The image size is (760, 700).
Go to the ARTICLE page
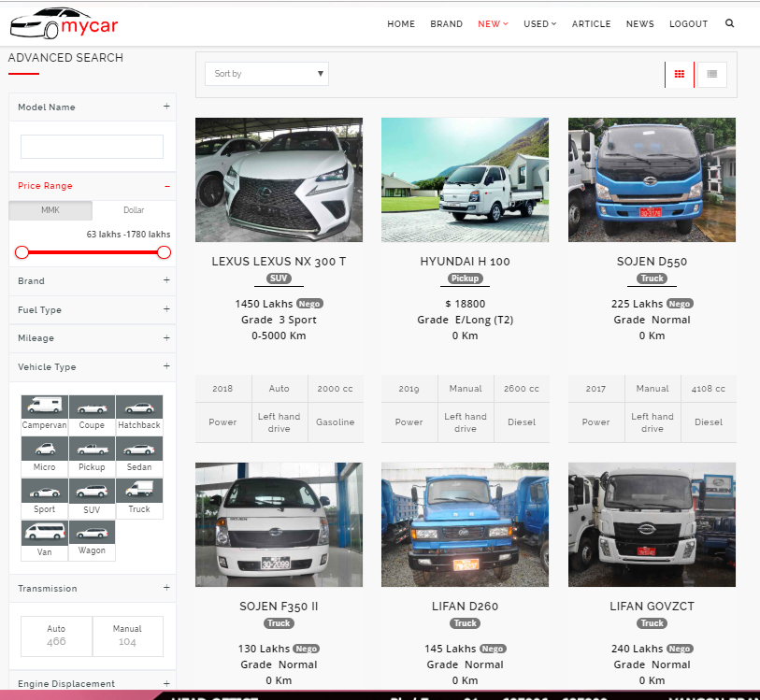click(x=592, y=23)
